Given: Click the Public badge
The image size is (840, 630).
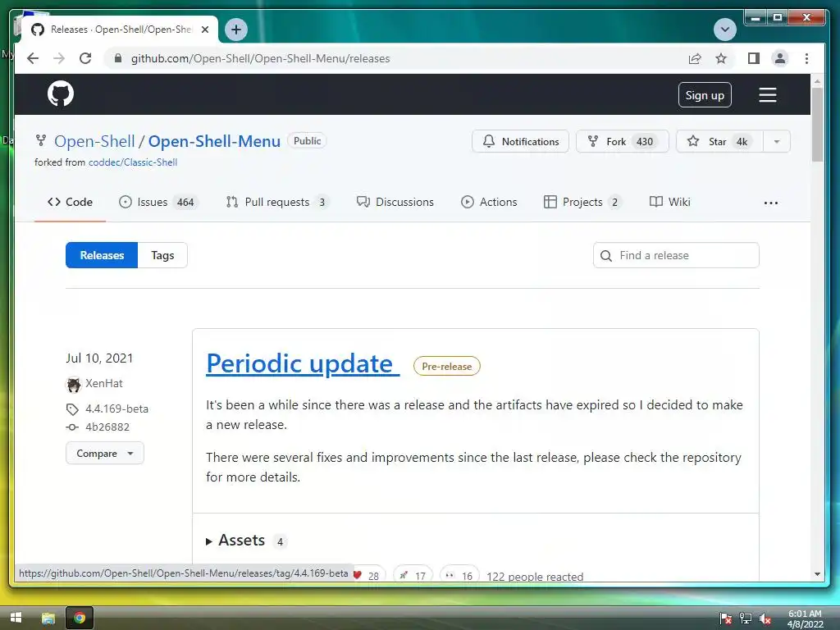Looking at the screenshot, I should [307, 141].
